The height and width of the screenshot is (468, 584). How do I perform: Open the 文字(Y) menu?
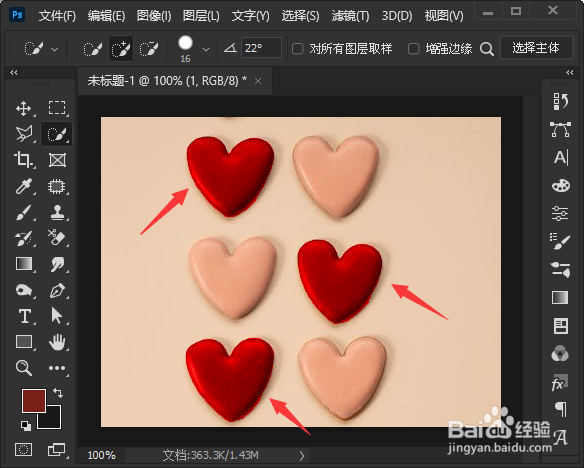click(251, 16)
